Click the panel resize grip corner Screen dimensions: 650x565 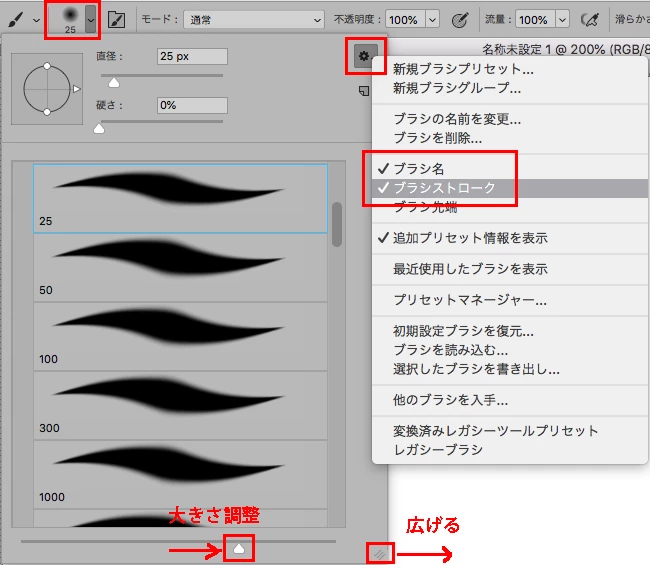click(380, 553)
